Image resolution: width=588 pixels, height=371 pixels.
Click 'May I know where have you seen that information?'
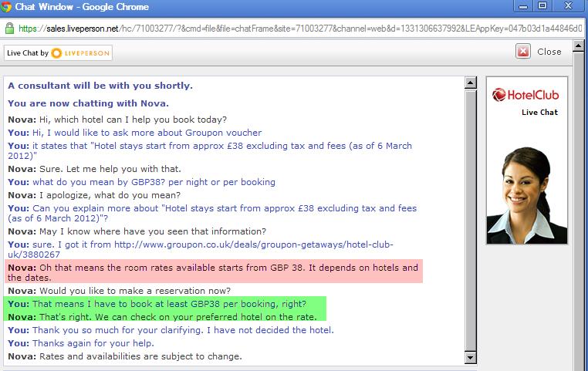click(x=153, y=231)
